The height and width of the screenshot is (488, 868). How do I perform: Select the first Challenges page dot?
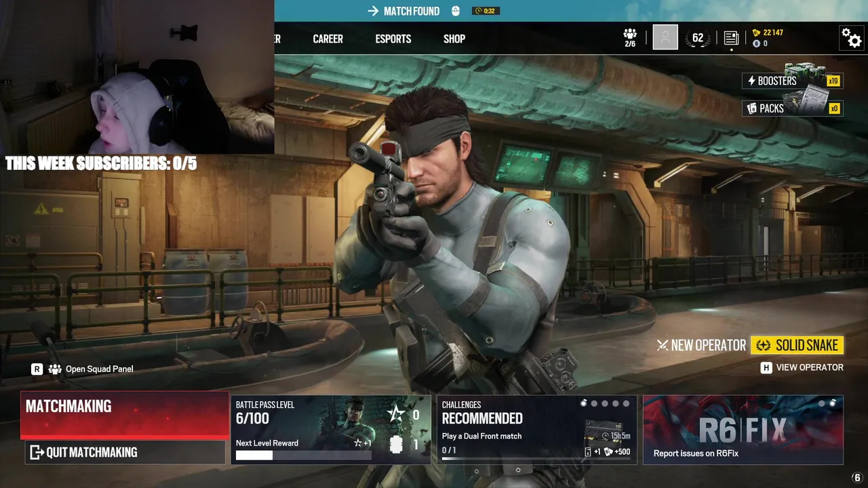click(x=583, y=403)
